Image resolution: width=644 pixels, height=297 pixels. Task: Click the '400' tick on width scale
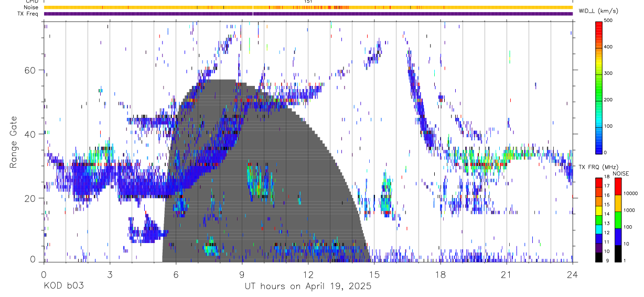click(x=608, y=47)
